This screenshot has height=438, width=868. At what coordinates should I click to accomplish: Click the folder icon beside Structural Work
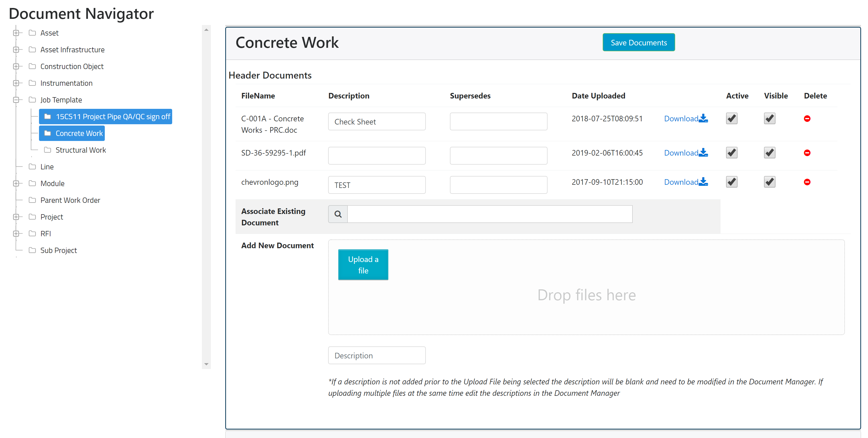(x=48, y=150)
